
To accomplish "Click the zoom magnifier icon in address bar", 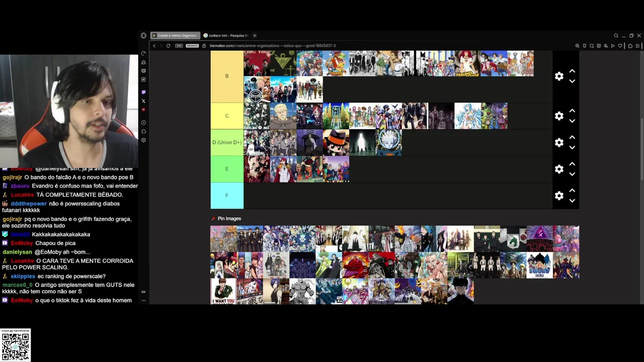I will [578, 46].
